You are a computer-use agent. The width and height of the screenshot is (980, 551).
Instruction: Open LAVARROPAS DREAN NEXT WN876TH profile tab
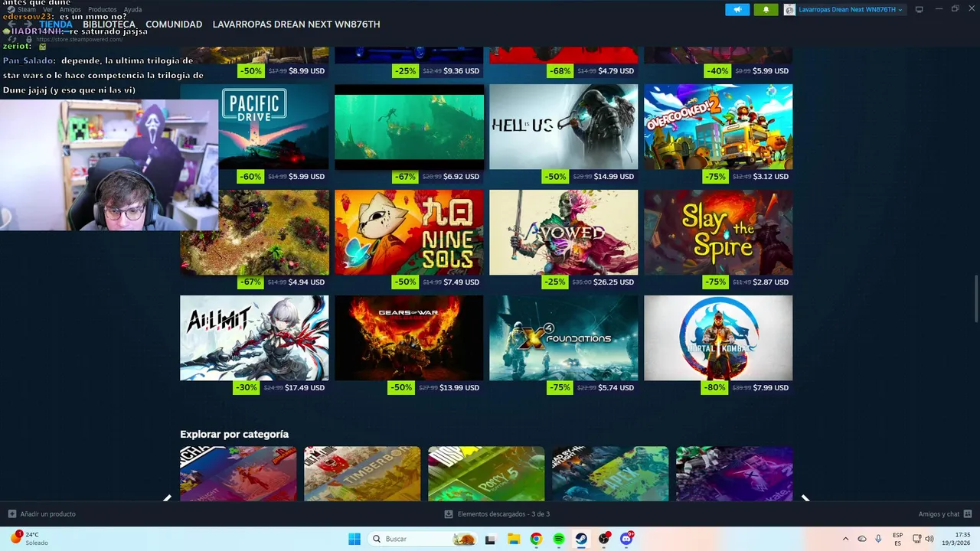[296, 24]
